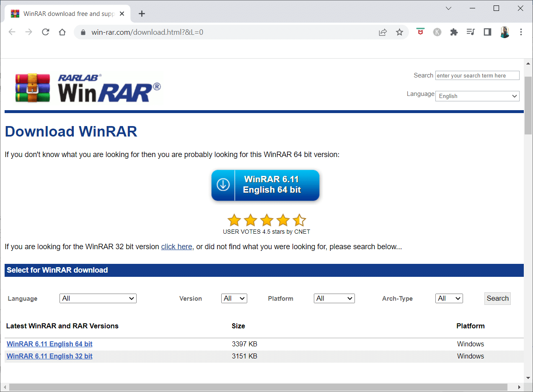Open the WinRAR 6.11 English 32 bit link
This screenshot has height=392, width=533.
pos(49,356)
